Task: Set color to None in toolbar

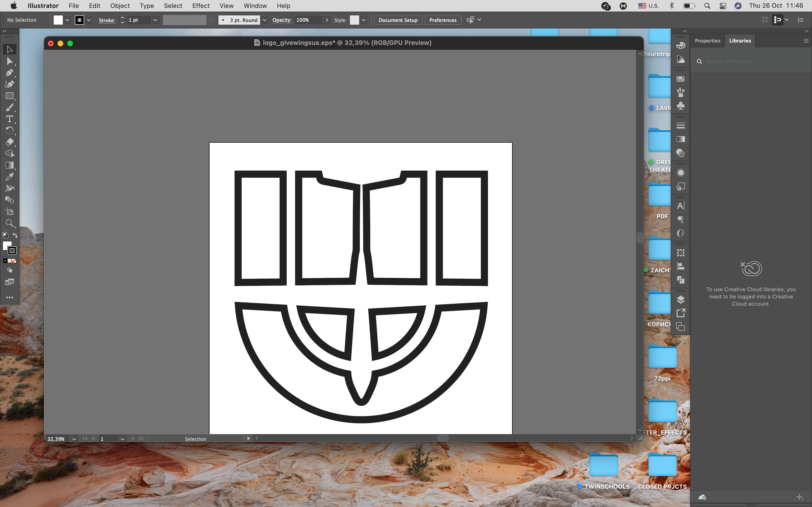Action: pyautogui.click(x=14, y=261)
